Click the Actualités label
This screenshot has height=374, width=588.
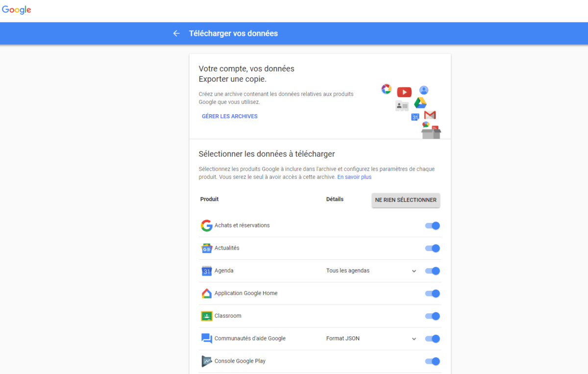pos(227,248)
